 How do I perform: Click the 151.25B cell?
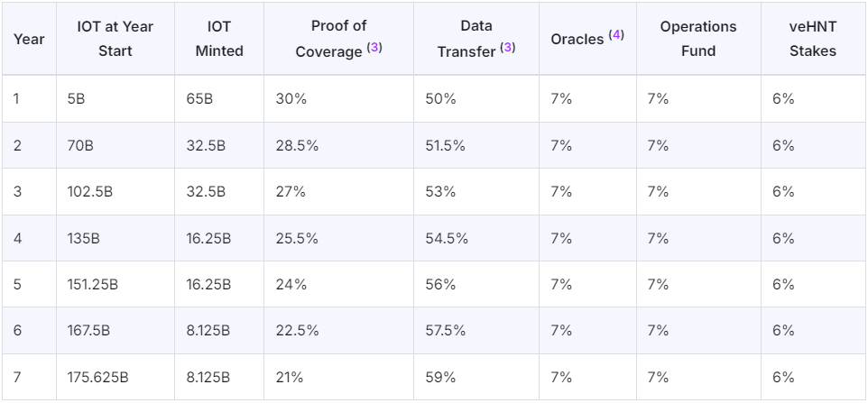click(93, 285)
